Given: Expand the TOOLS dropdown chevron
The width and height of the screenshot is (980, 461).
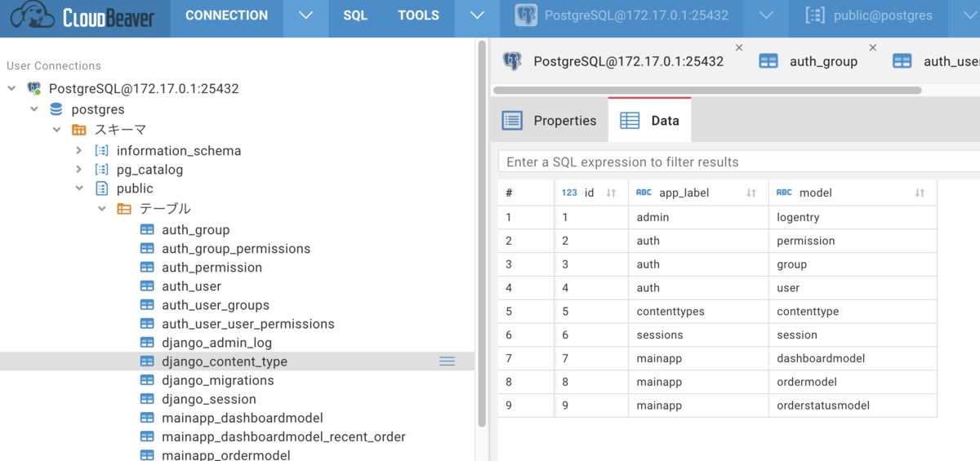Looking at the screenshot, I should [x=478, y=16].
